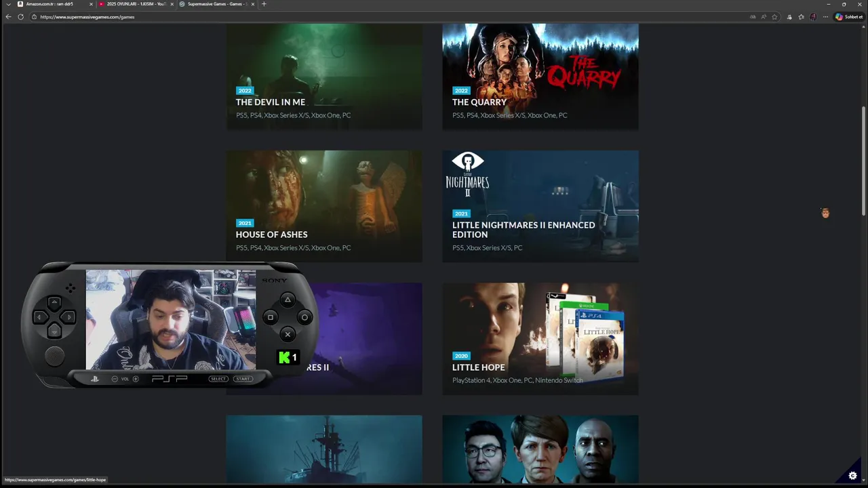Click THE DEVIL IN ME title text

point(271,102)
